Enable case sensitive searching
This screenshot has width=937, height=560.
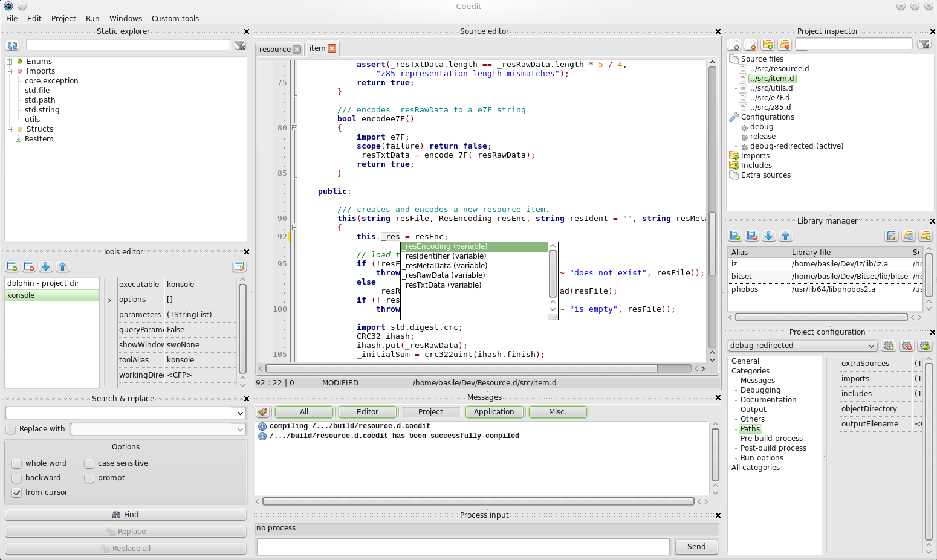click(x=89, y=463)
